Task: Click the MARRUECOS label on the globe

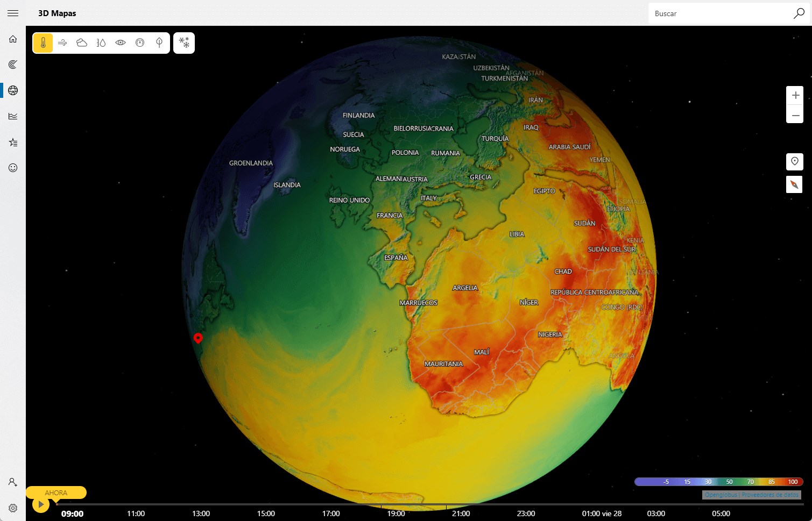Action: (418, 303)
